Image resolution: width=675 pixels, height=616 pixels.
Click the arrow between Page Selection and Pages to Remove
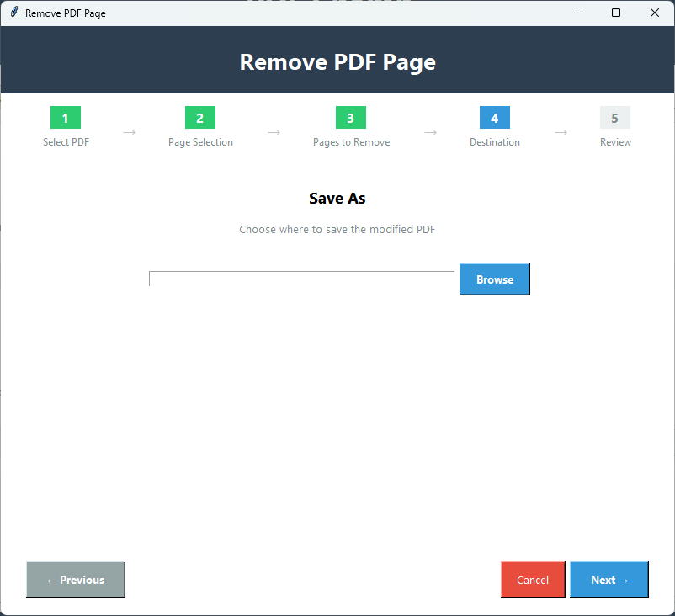click(273, 132)
